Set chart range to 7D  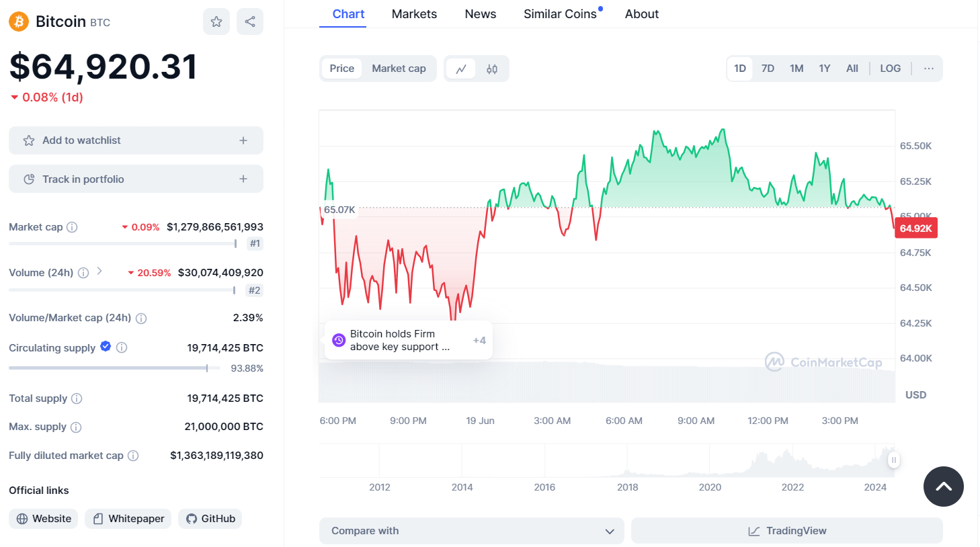pos(768,69)
